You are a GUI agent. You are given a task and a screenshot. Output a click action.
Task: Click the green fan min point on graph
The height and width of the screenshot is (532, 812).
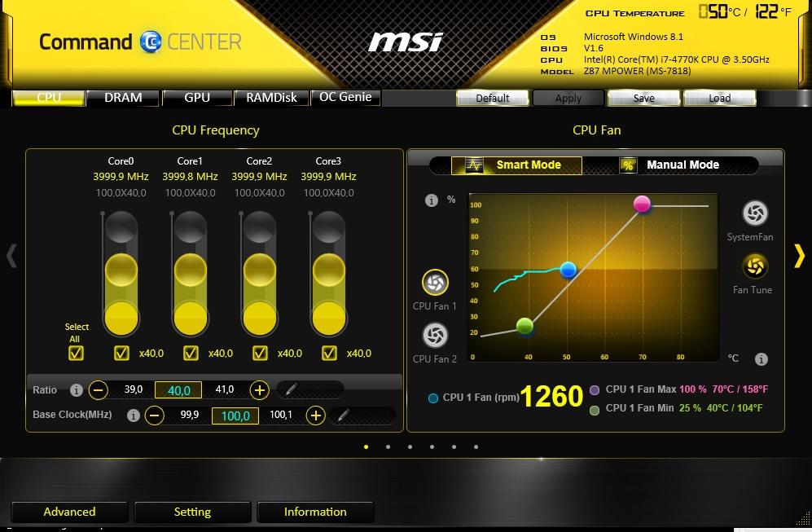(x=525, y=326)
